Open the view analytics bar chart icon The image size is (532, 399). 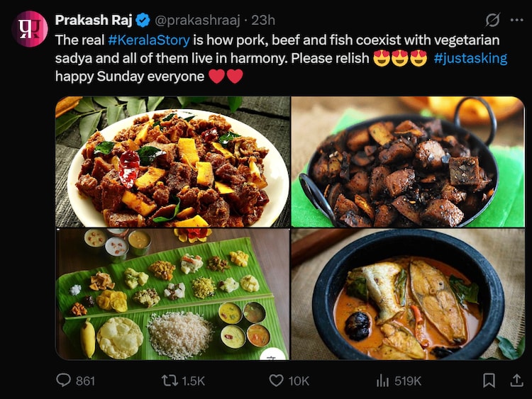coord(383,381)
